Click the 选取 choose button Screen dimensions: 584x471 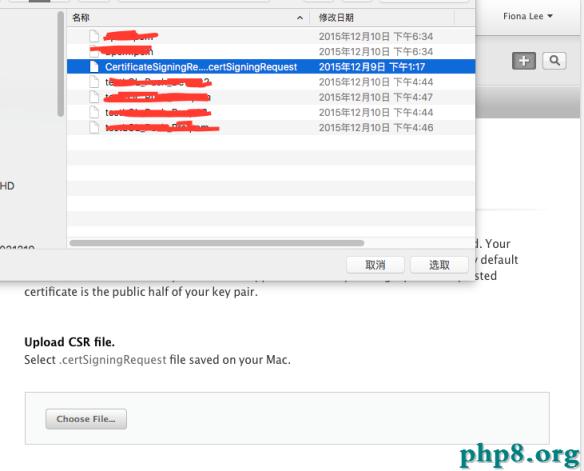coord(439,265)
